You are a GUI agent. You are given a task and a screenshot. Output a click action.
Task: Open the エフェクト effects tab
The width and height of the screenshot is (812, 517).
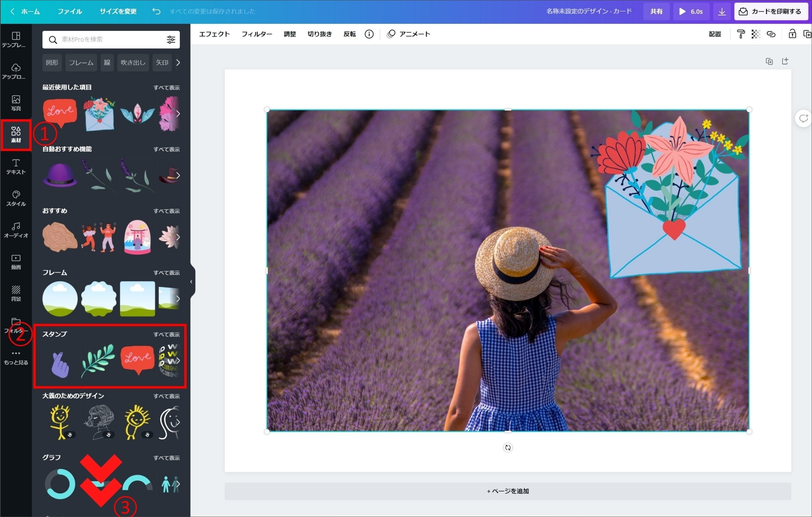point(214,34)
